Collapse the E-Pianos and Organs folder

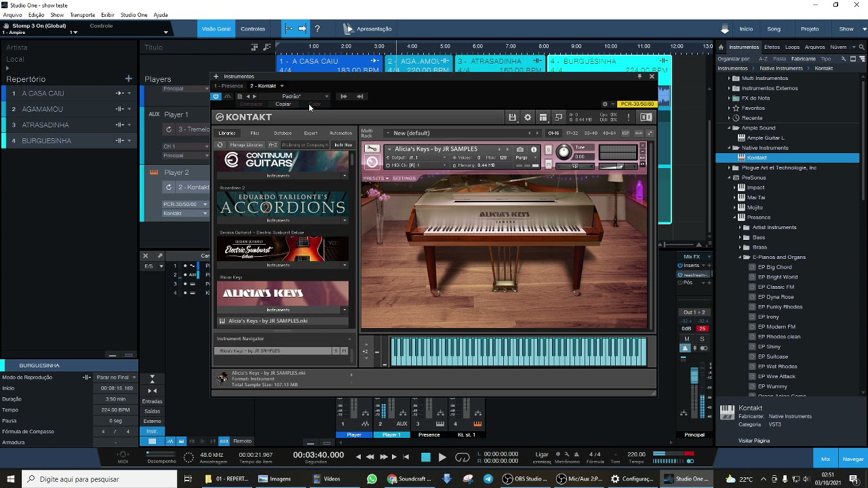click(x=739, y=258)
